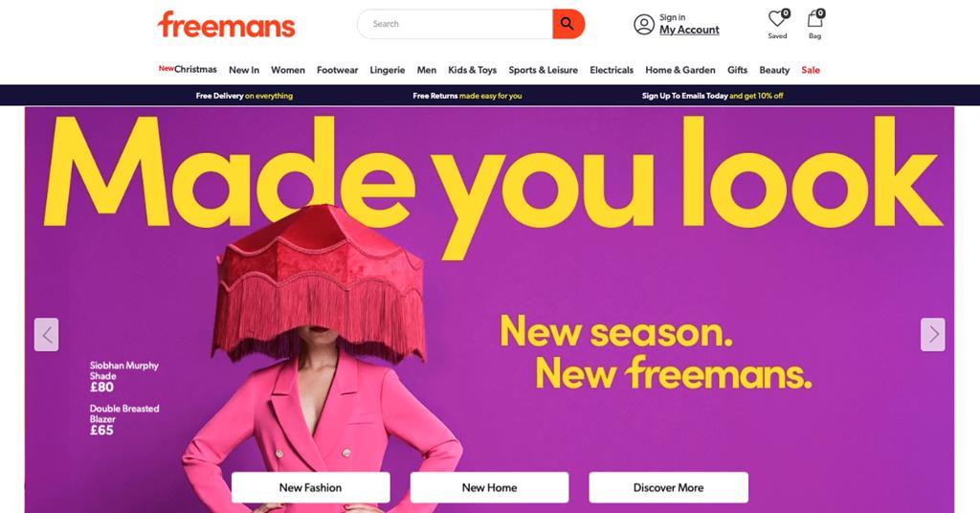Click the Free Returns banner link
The height and width of the screenshot is (513, 980).
click(467, 96)
